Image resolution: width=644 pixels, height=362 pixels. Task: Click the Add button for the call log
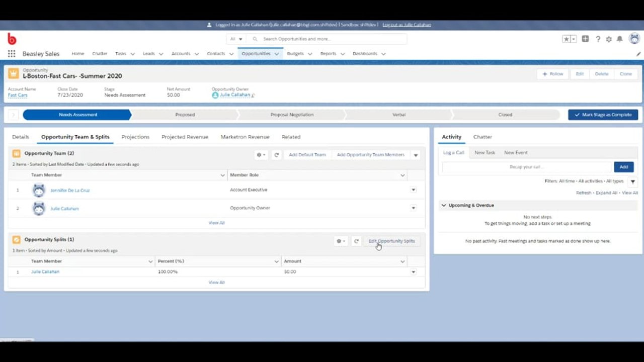pos(624,167)
